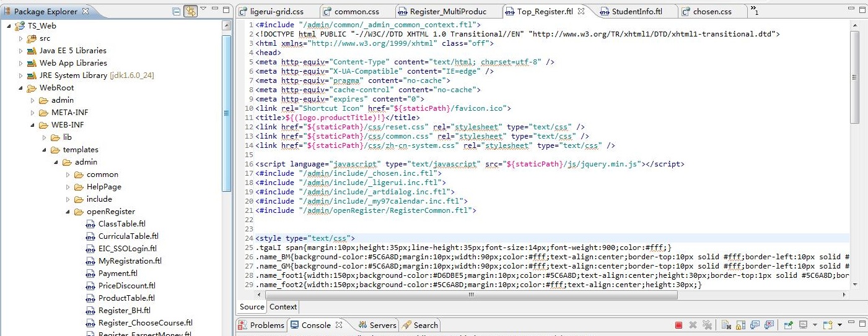The width and height of the screenshot is (868, 336).
Task: Open Display Selected Console dropdown arrow
Action: pyautogui.click(x=815, y=325)
